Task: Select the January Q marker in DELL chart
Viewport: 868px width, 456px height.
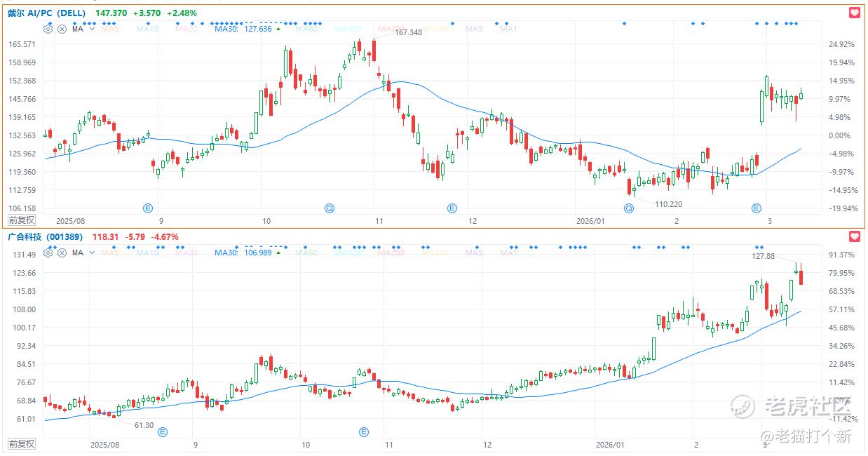Action: click(629, 208)
